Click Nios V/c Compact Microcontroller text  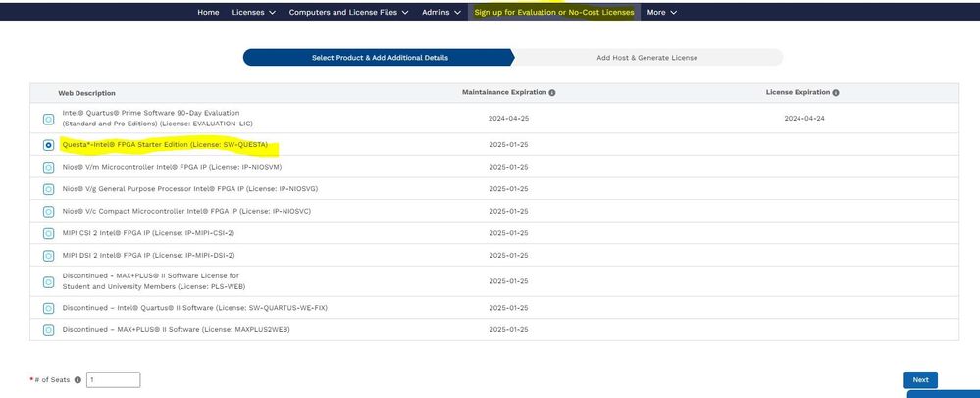(186, 211)
